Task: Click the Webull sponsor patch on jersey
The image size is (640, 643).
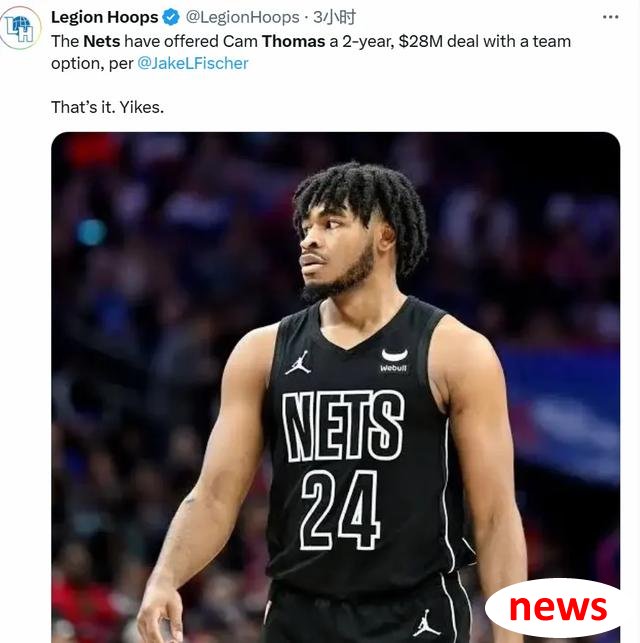Action: [394, 361]
